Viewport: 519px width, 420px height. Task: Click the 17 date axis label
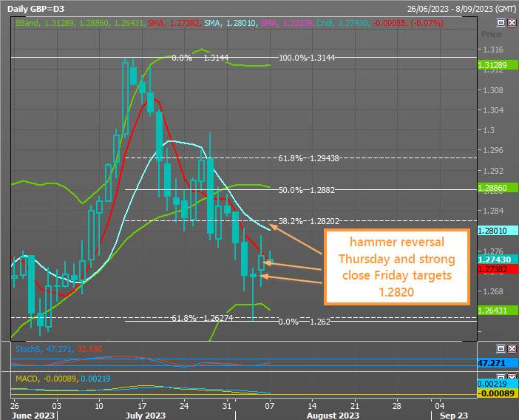pyautogui.click(x=142, y=406)
